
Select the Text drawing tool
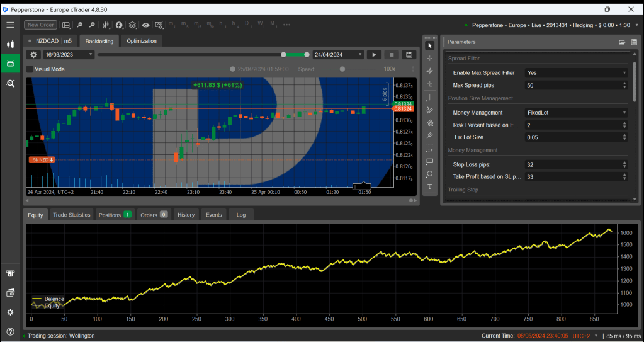point(430,186)
